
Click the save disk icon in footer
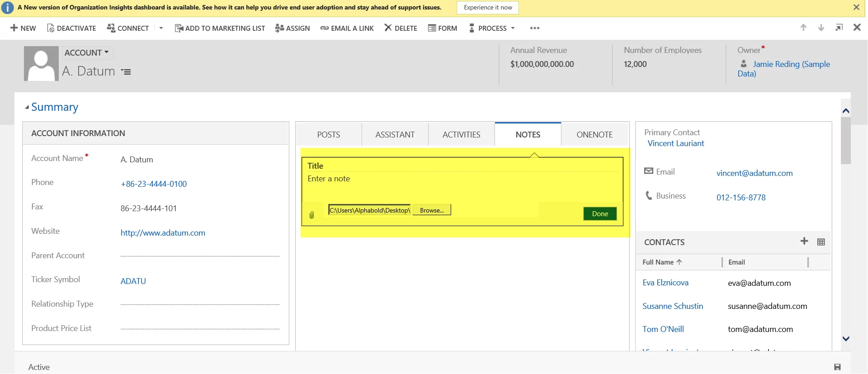tap(837, 367)
